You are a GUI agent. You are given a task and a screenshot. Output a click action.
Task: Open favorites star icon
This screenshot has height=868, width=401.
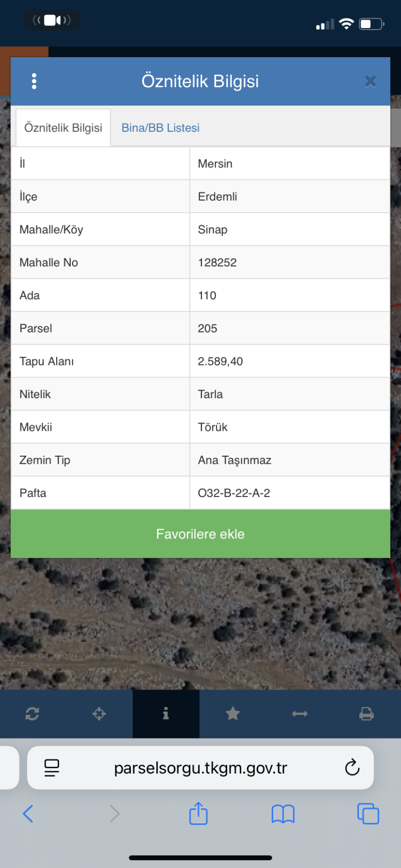pyautogui.click(x=233, y=714)
